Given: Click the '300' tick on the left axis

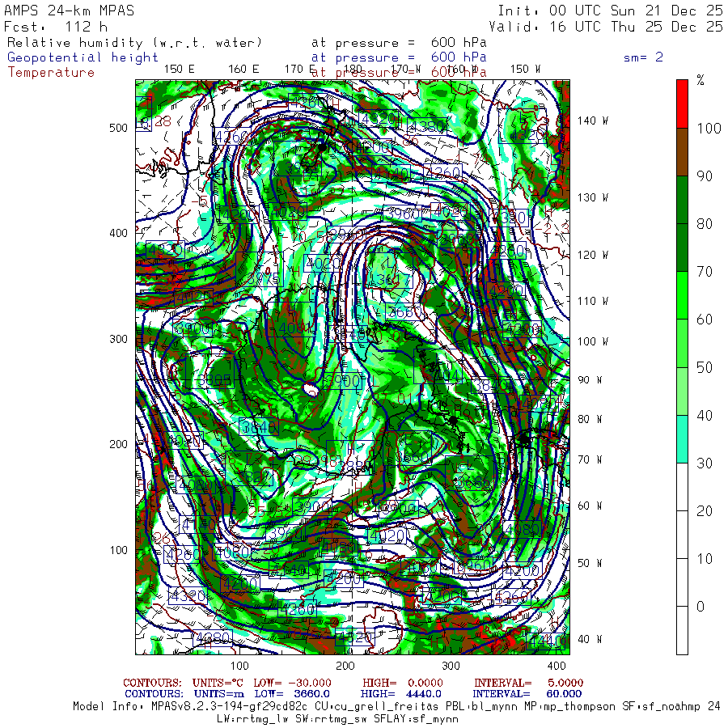Looking at the screenshot, I should coord(118,339).
